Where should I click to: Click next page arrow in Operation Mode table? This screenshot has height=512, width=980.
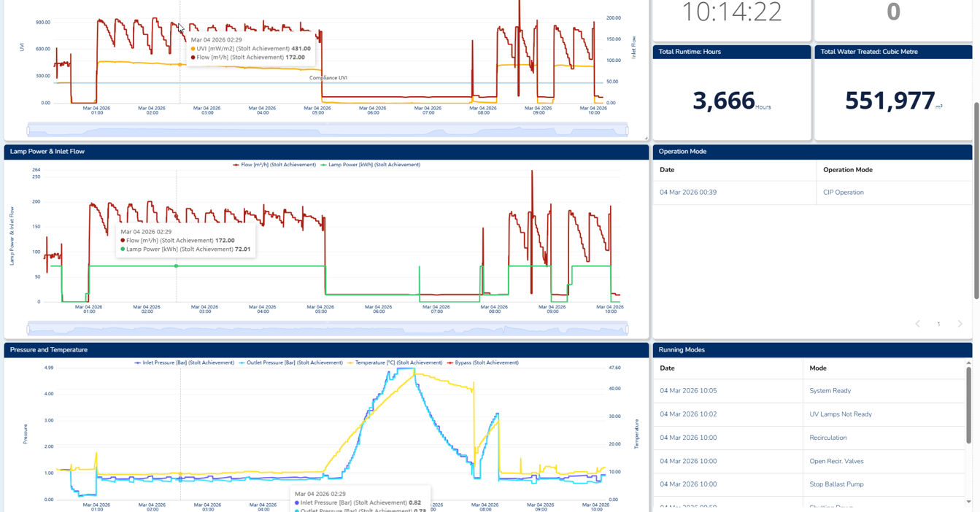pyautogui.click(x=960, y=324)
